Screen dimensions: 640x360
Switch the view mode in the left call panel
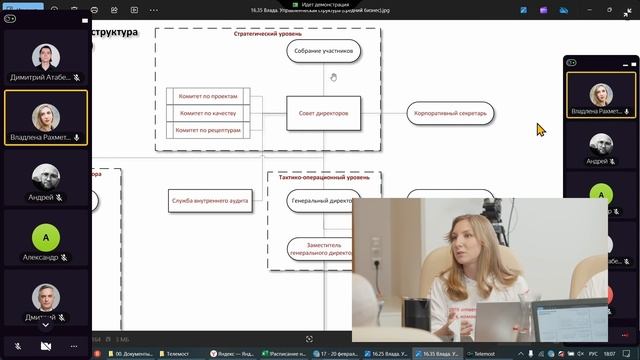click(x=10, y=18)
